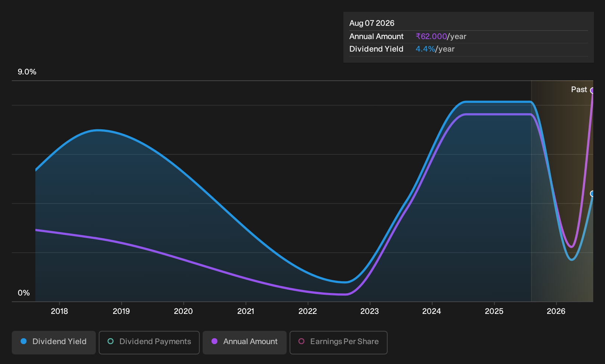Select blue Dividend Yield endpoint marker
The width and height of the screenshot is (605, 364).
(x=592, y=194)
